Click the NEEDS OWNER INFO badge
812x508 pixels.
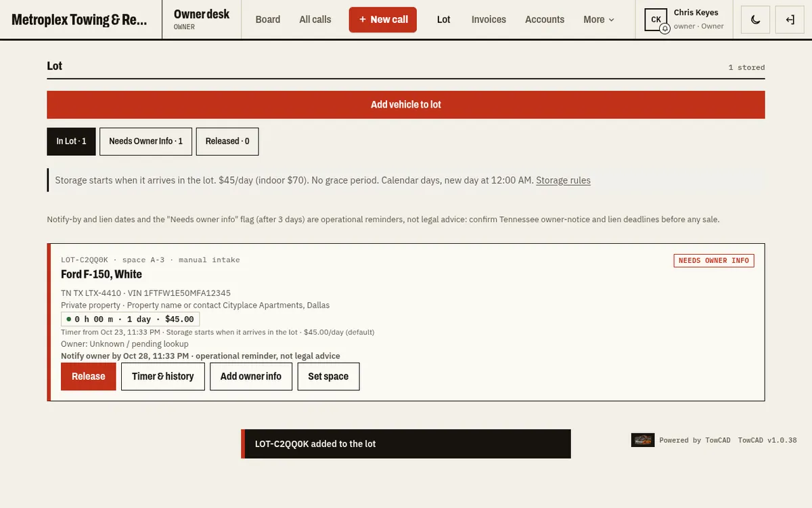click(714, 261)
